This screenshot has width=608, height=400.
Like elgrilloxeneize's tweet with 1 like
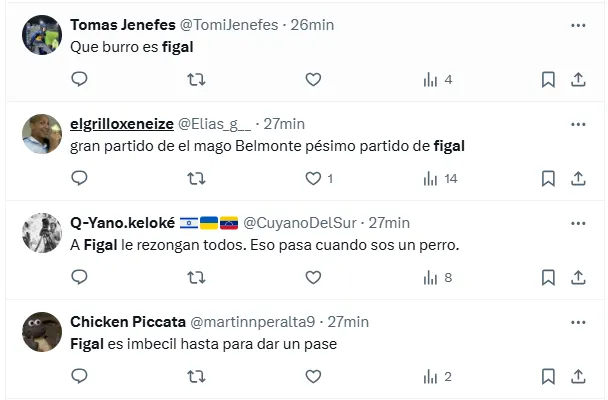[x=313, y=178]
